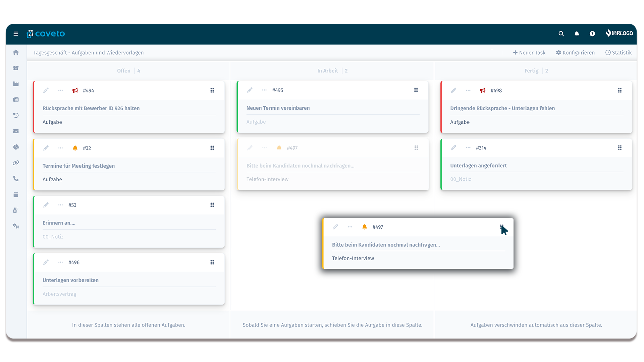Open the Statistik view
644x362 pixels.
click(x=619, y=52)
